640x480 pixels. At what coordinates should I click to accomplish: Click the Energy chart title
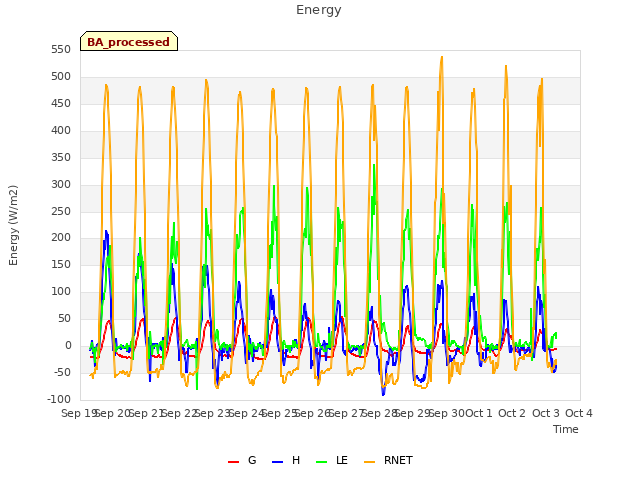(x=318, y=10)
